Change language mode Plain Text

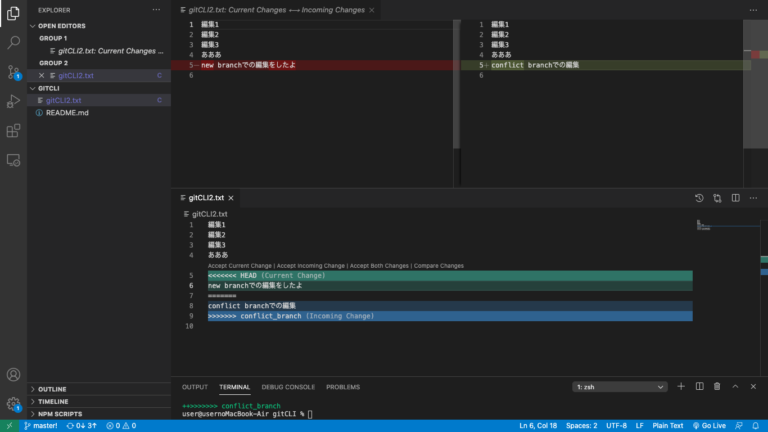[x=668, y=426]
